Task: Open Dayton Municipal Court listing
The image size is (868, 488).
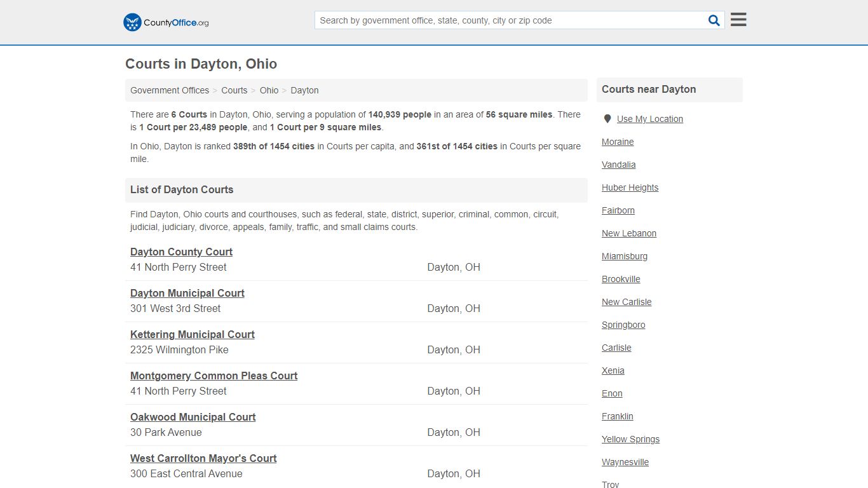Action: (x=187, y=293)
